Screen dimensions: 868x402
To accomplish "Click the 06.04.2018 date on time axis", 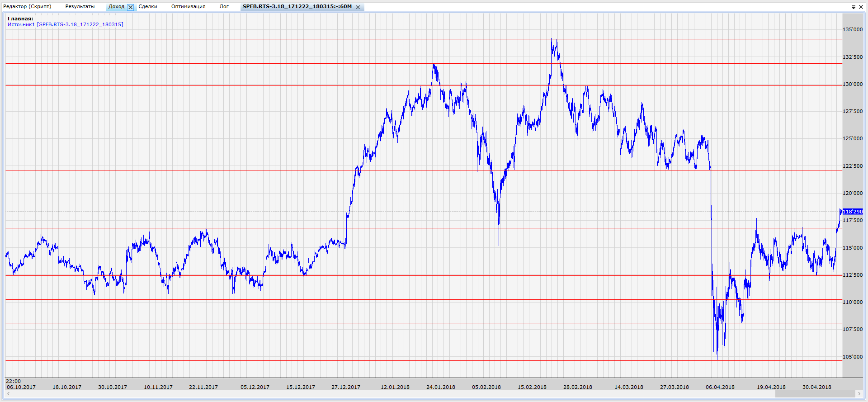I will point(720,387).
